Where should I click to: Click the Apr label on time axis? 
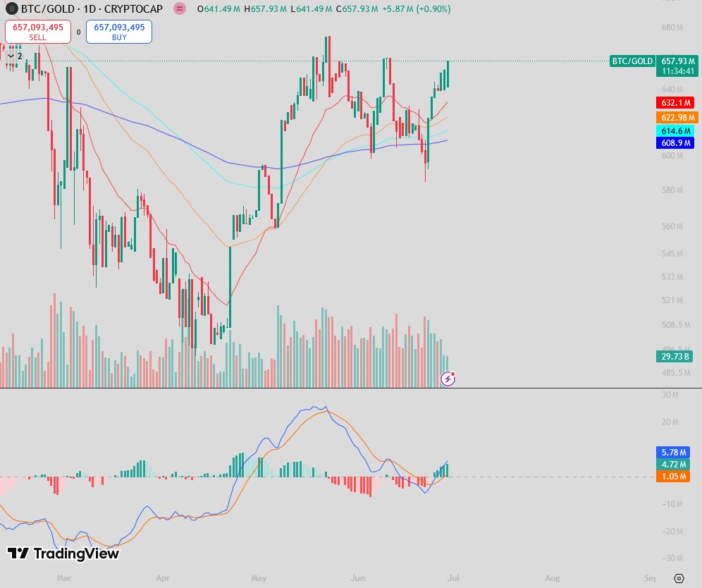(163, 578)
